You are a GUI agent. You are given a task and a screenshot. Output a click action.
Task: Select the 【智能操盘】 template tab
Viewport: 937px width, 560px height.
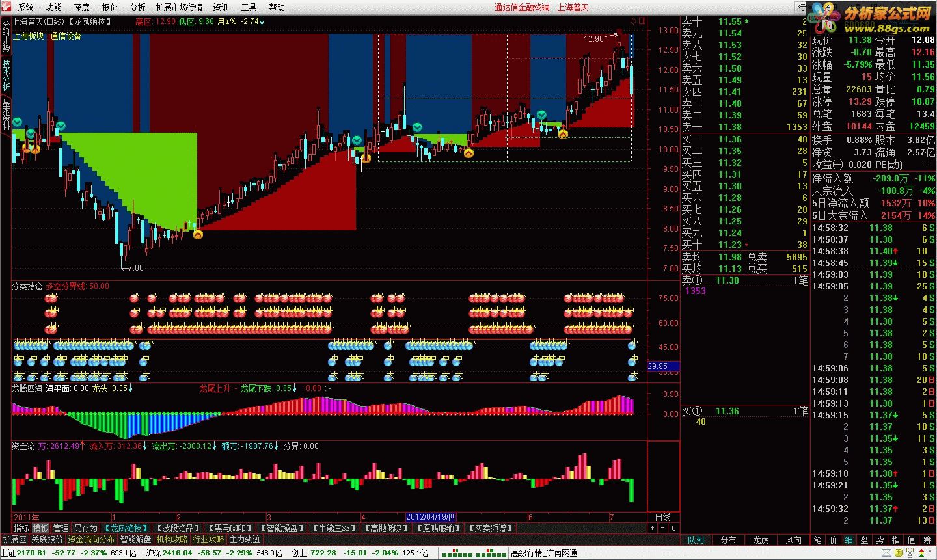click(x=282, y=528)
